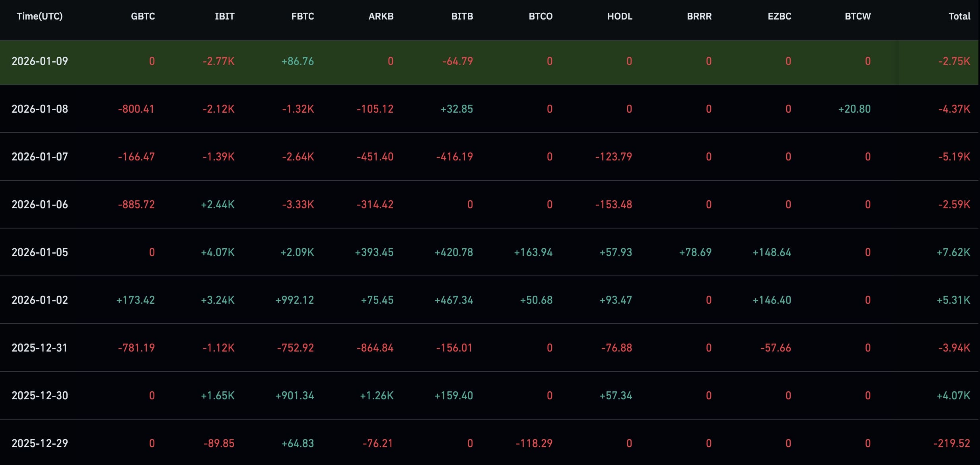Click the EZBC column header
980x465 pixels.
pyautogui.click(x=780, y=16)
